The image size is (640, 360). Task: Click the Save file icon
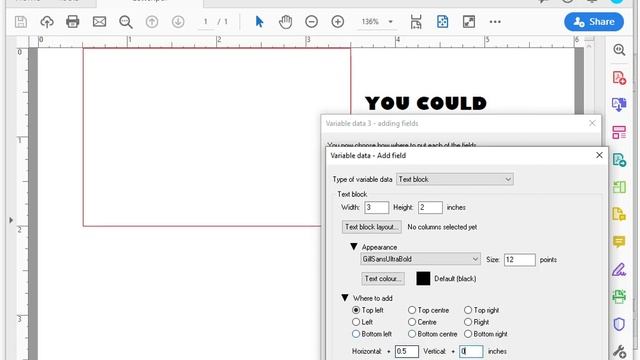(21, 22)
